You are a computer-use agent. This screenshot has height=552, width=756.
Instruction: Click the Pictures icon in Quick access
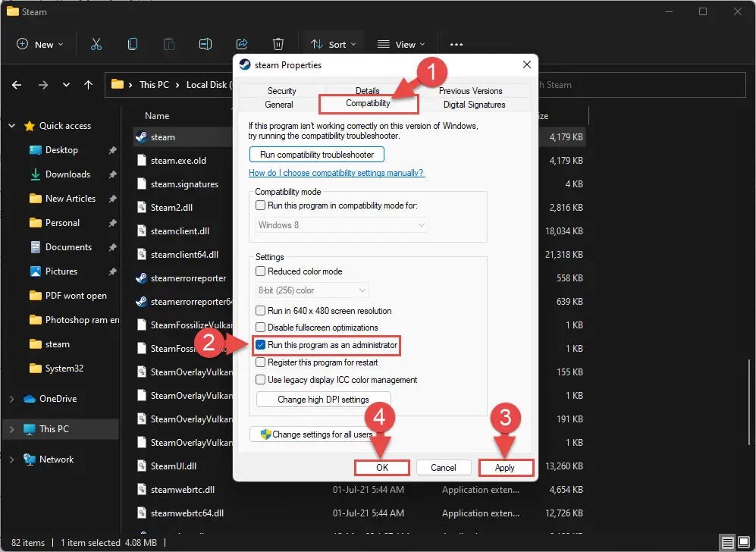tap(35, 271)
